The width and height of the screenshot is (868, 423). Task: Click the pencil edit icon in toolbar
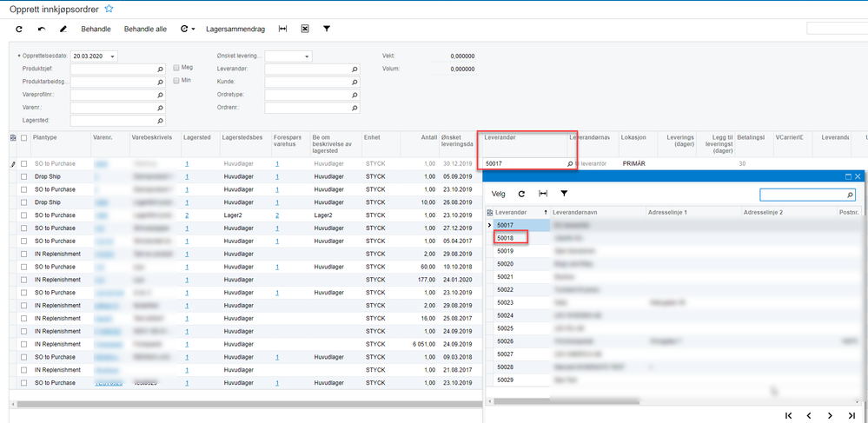point(64,29)
